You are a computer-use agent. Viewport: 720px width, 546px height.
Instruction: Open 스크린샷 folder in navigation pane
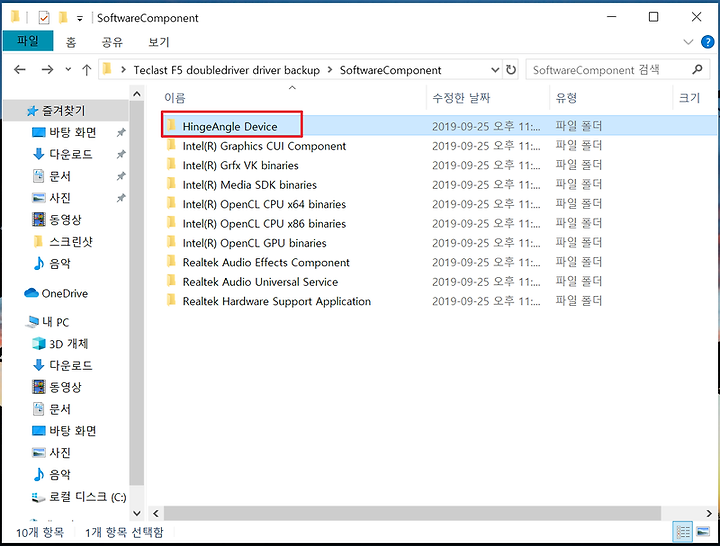tap(70, 242)
